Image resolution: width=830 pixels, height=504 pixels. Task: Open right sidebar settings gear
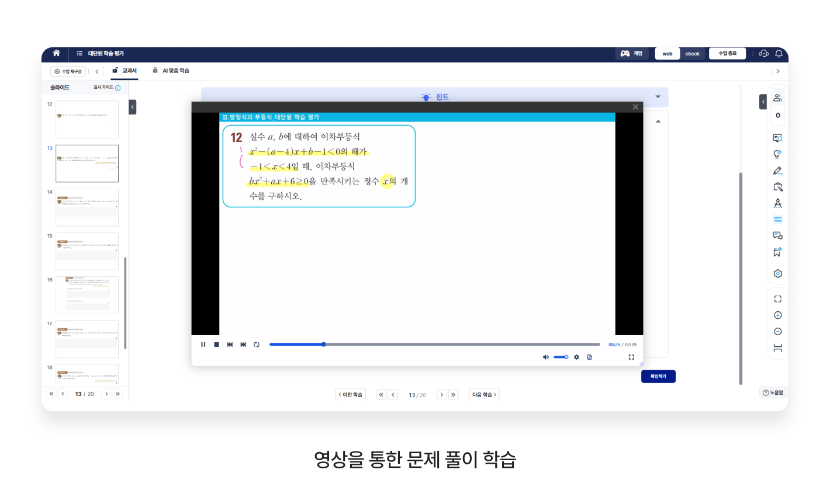click(777, 273)
